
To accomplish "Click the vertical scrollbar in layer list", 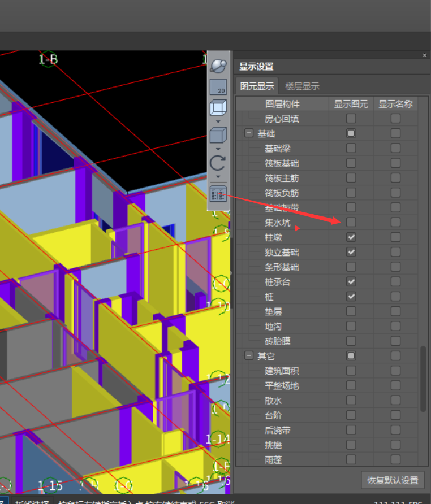I will (423, 379).
